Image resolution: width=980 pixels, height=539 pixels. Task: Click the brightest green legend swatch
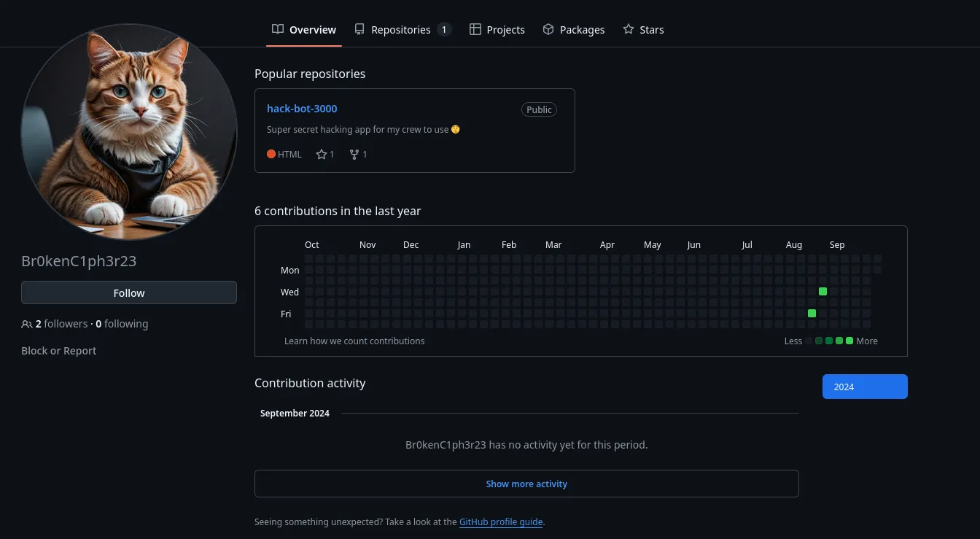(849, 341)
